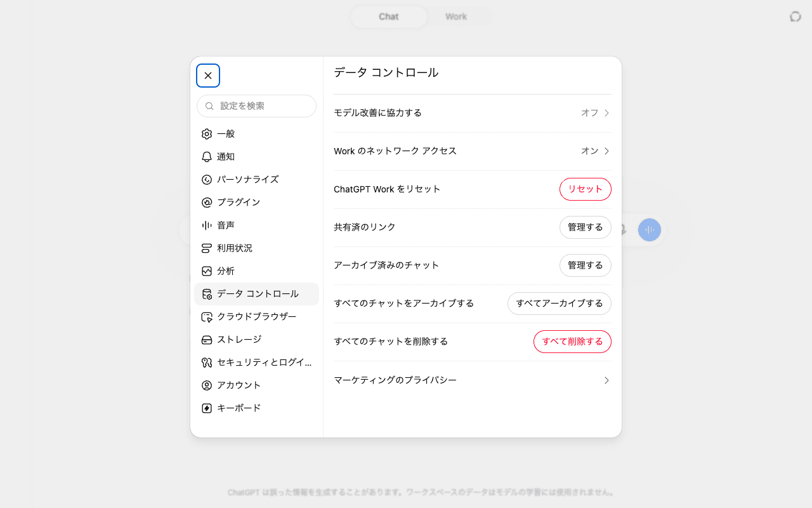Click the すべてのチャットを削除する label
The width and height of the screenshot is (812, 508).
point(391,342)
